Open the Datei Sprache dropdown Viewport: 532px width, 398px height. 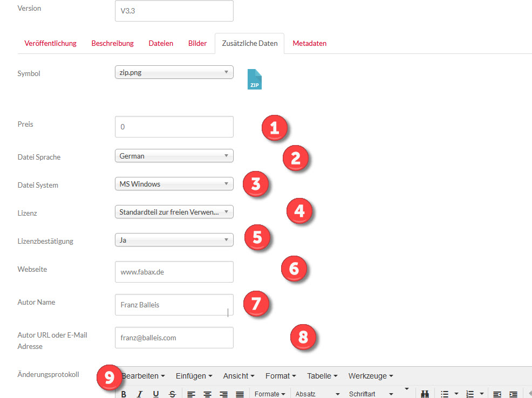[x=174, y=156]
